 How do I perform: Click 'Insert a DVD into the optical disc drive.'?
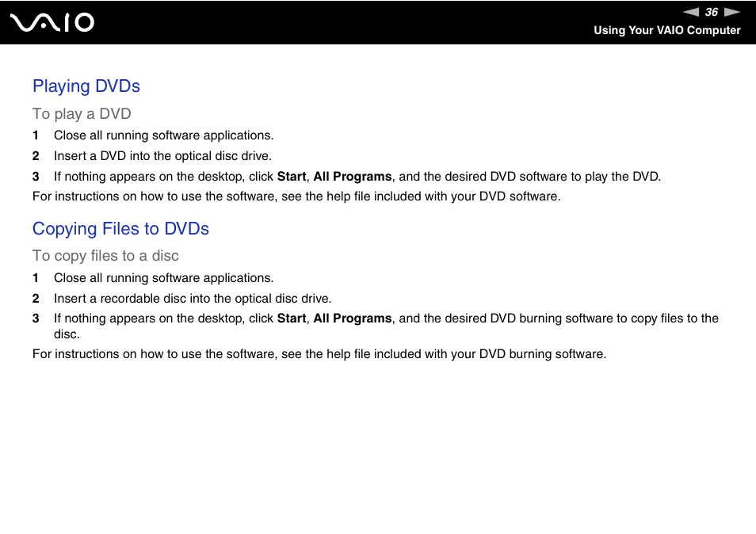tap(162, 156)
